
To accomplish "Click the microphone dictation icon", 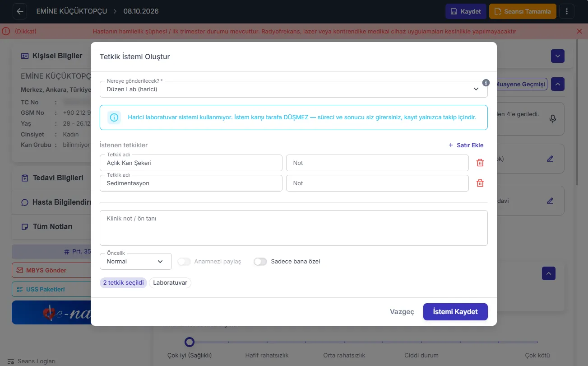I will click(x=553, y=119).
